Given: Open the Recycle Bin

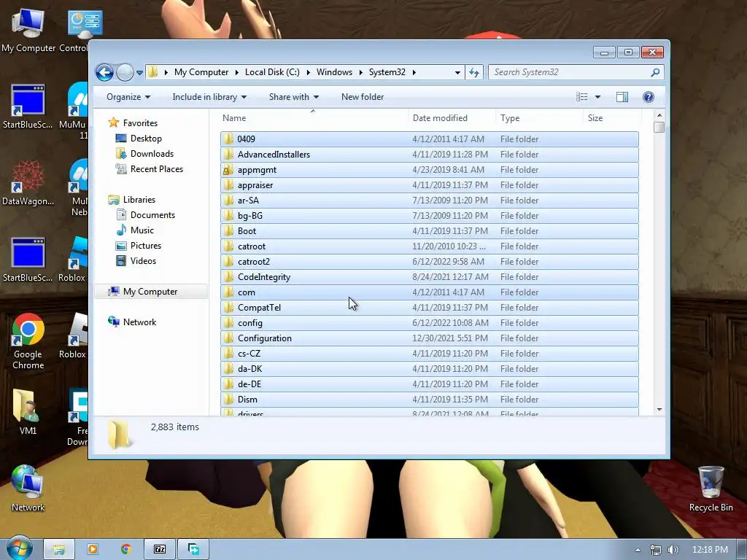Looking at the screenshot, I should [711, 489].
